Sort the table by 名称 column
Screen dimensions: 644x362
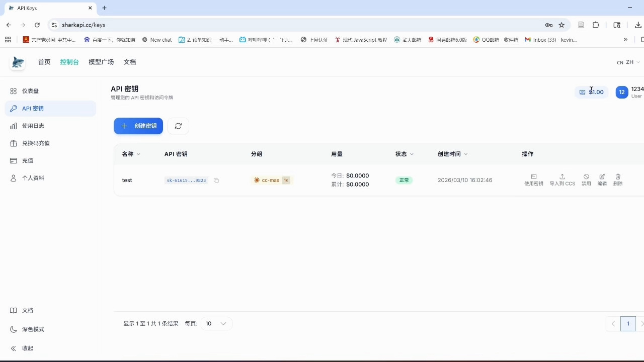pos(131,154)
